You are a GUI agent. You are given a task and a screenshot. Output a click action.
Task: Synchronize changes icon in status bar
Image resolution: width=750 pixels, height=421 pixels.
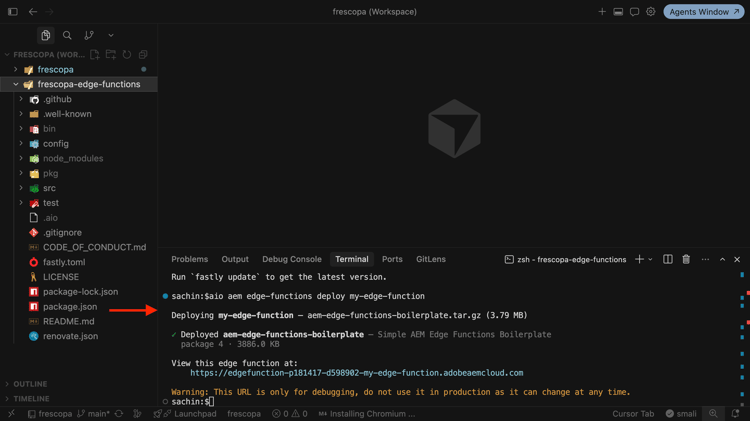(x=119, y=414)
